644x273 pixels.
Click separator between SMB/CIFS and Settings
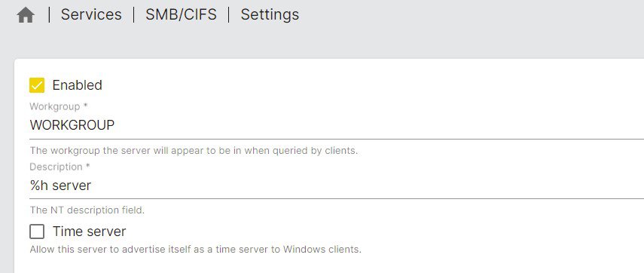click(x=229, y=15)
